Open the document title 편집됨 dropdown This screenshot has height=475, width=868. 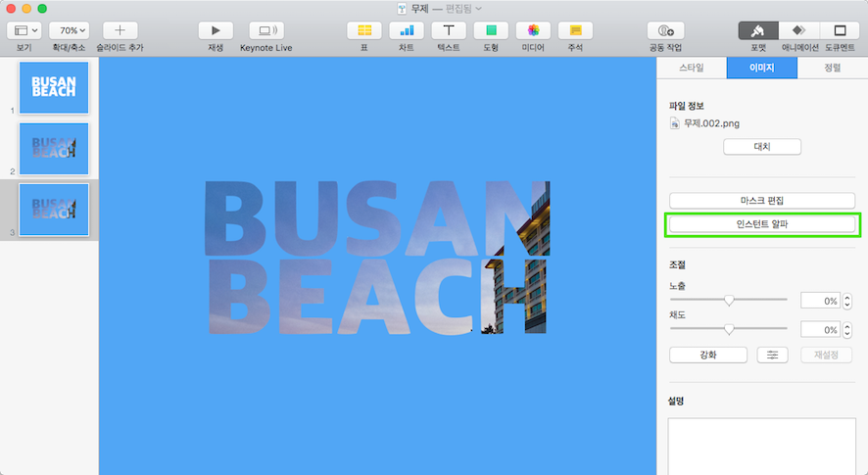463,8
